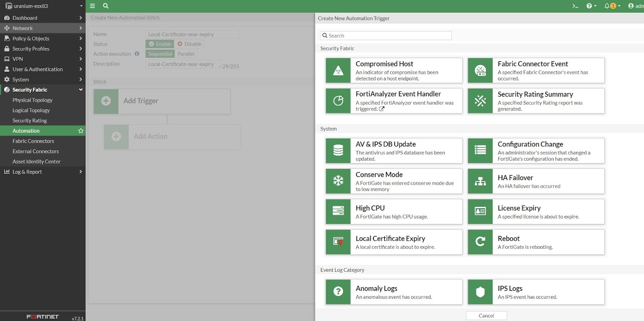Open the FortiAnalyzer external link icon
The height and width of the screenshot is (321, 644).
coord(382,109)
